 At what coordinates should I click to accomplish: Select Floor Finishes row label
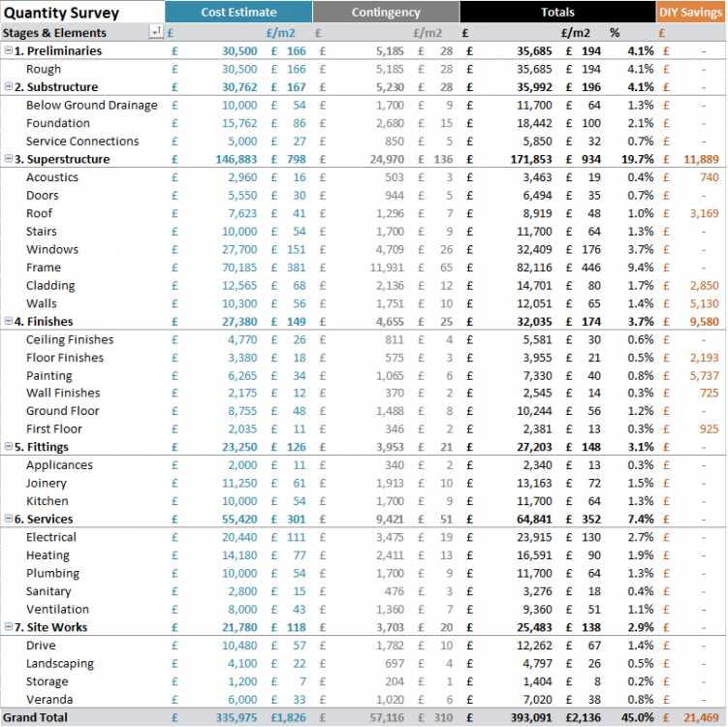click(x=65, y=358)
